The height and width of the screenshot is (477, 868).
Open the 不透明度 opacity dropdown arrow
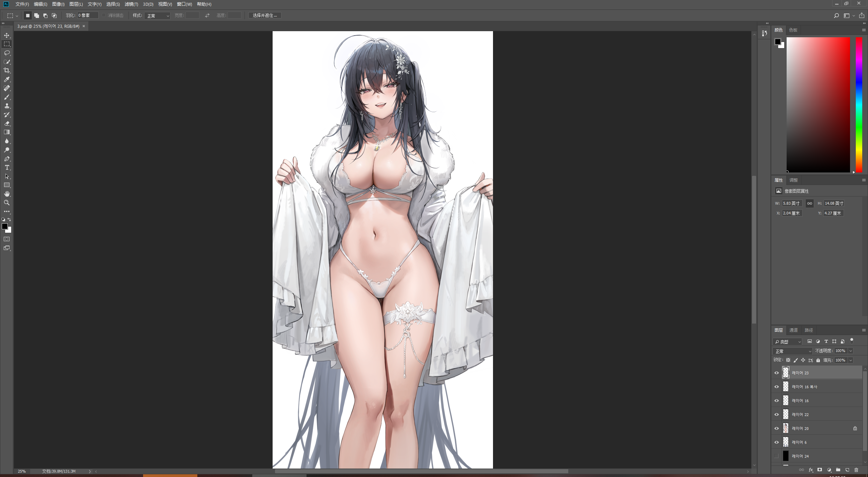coord(851,351)
